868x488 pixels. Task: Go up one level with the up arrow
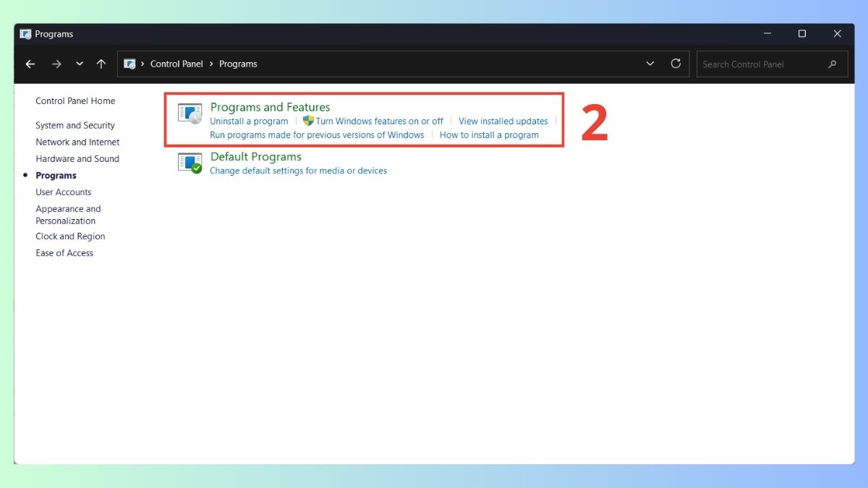click(x=101, y=64)
